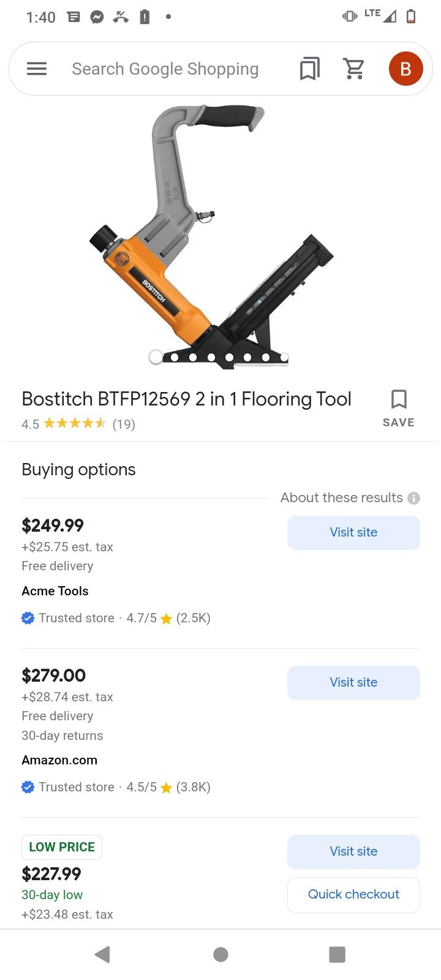Save this Bostitch flooring tool
441x980 pixels.
pyautogui.click(x=398, y=408)
